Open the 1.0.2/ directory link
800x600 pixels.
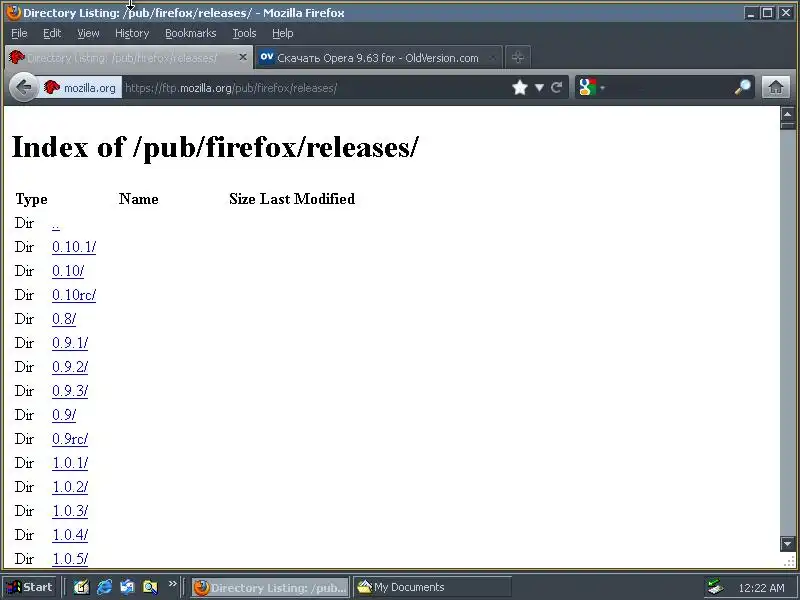click(x=70, y=487)
